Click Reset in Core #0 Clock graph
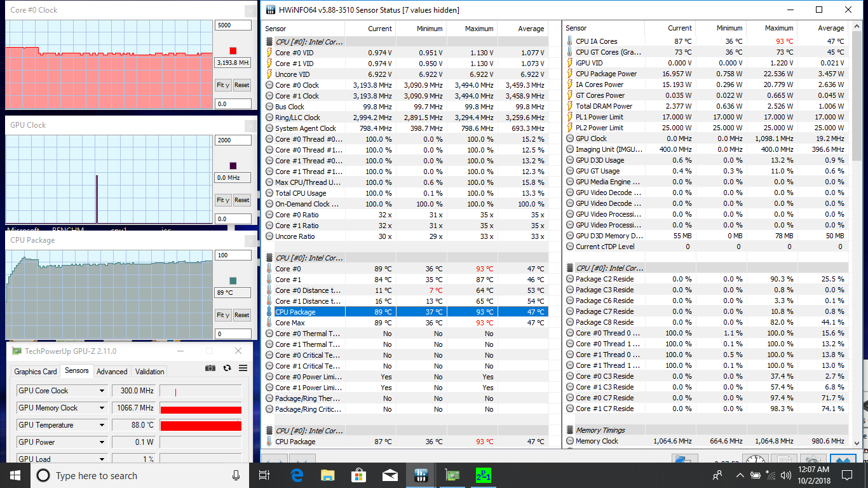Screen dimensions: 868x488 coord(242,85)
